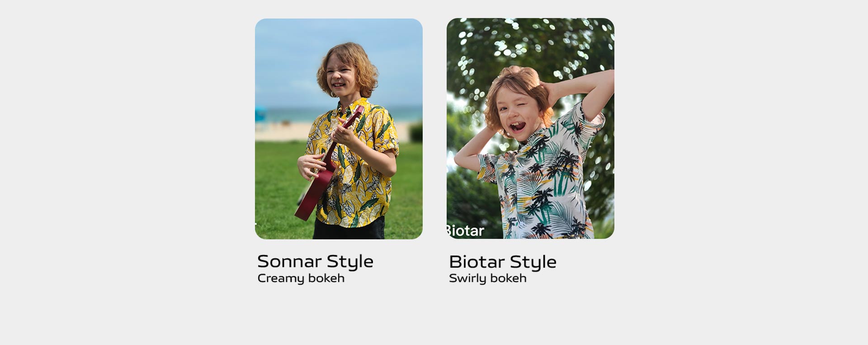Select the Creamy bokeh caption

[x=301, y=278]
